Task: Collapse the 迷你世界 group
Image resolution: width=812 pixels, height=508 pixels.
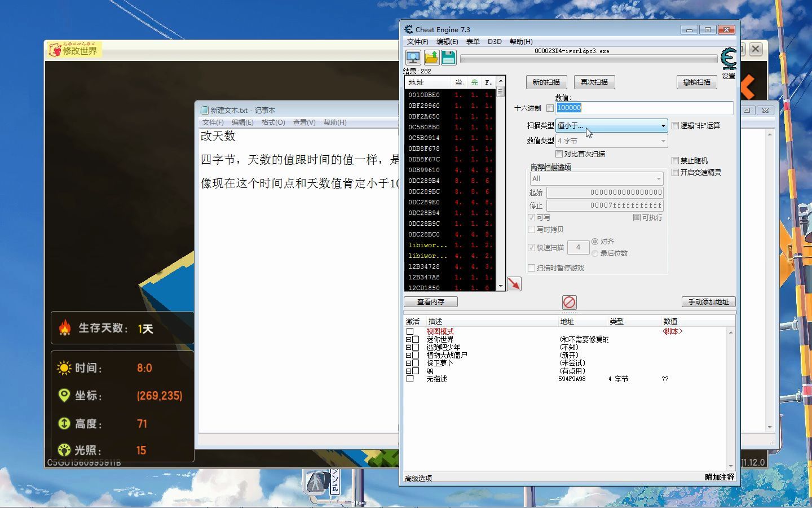Action: [408, 339]
